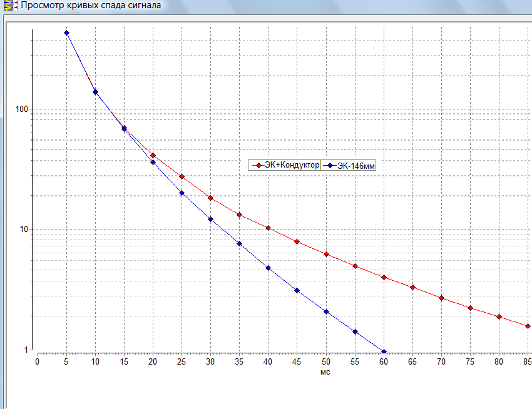This screenshot has width=532, height=409.
Task: Click the blue legend marker for ЭК-146мм
Action: pos(330,166)
